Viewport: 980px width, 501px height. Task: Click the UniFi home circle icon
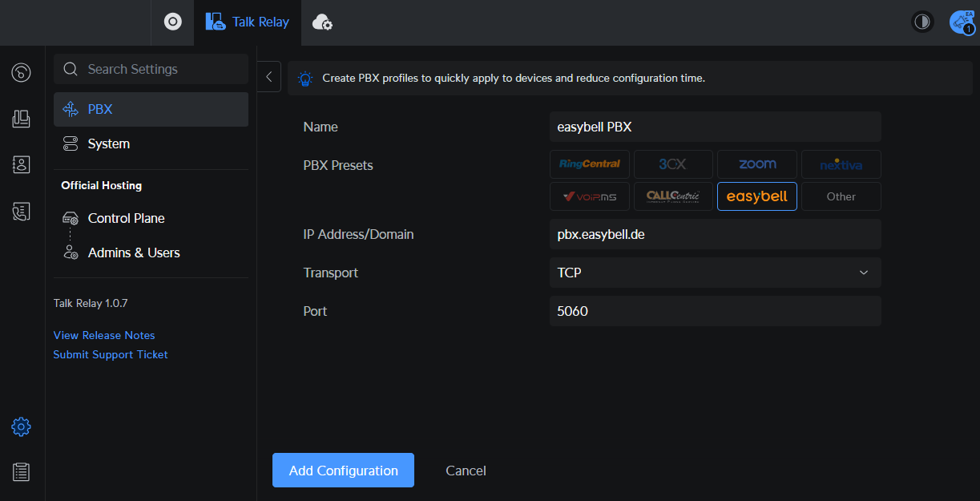coord(172,22)
